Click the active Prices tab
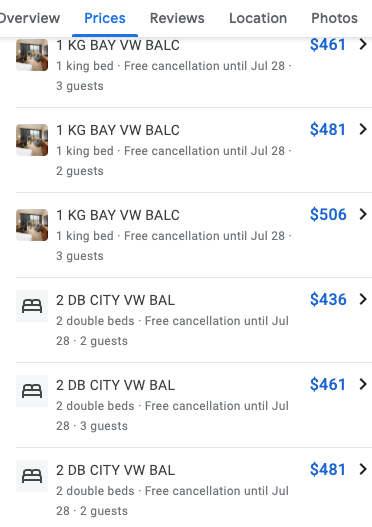Viewport: 372px width, 527px height. pyautogui.click(x=105, y=18)
